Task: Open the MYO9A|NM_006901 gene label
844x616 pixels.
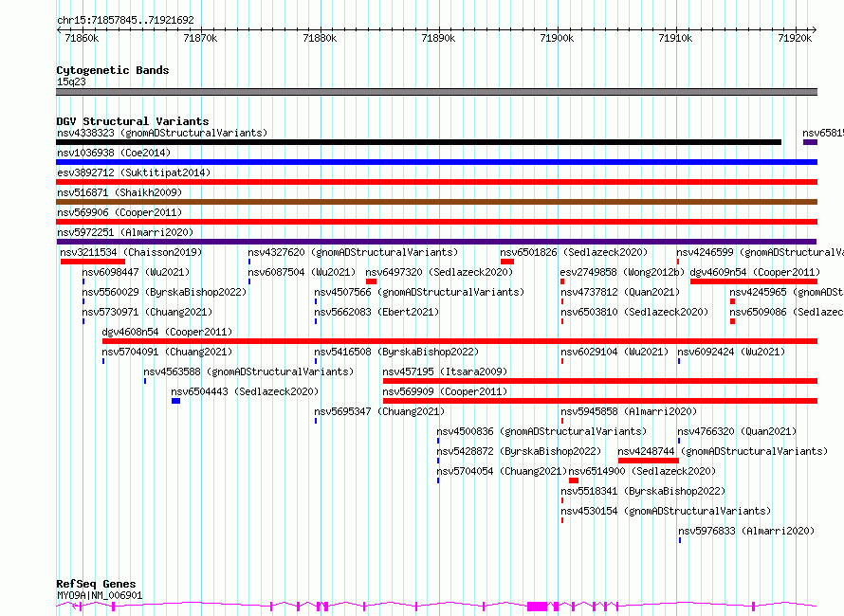Action: coord(100,595)
